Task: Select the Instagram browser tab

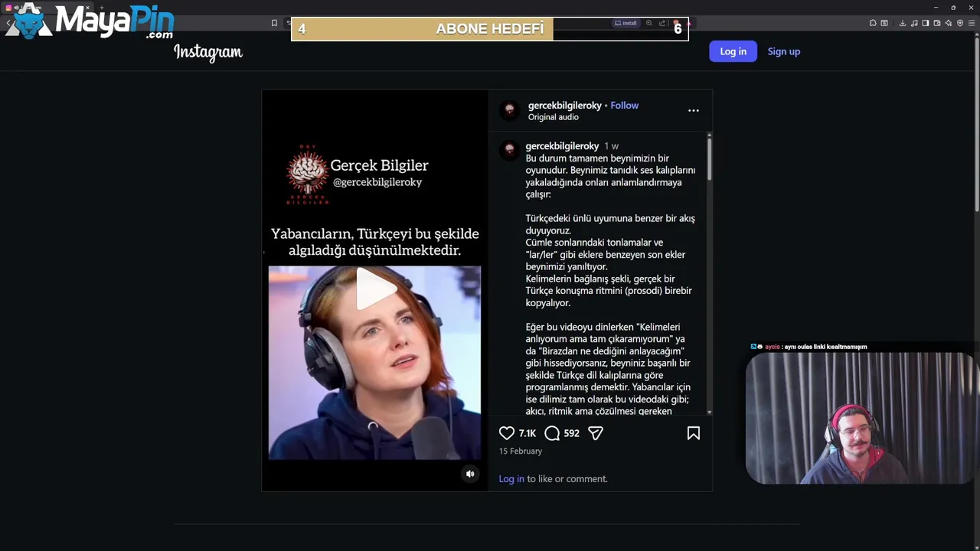Action: (47, 8)
